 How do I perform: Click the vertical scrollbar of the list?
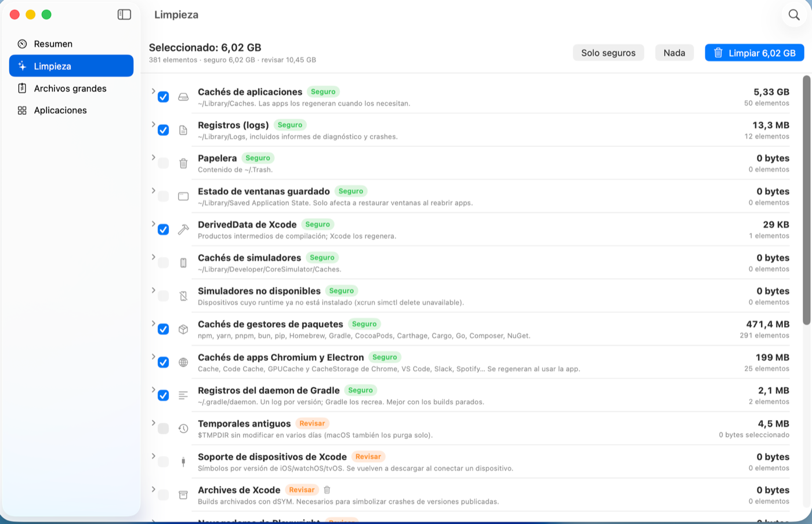(x=806, y=200)
